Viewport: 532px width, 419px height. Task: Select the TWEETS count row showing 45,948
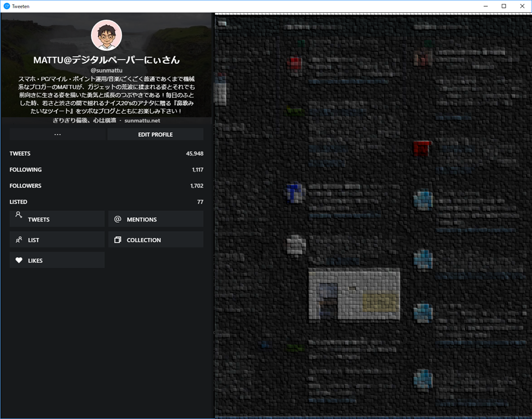tap(107, 154)
